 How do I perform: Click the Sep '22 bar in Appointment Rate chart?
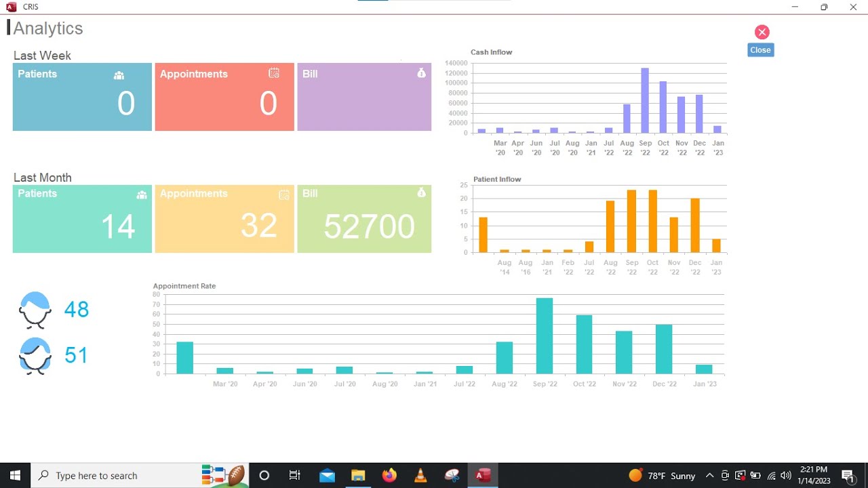click(545, 336)
